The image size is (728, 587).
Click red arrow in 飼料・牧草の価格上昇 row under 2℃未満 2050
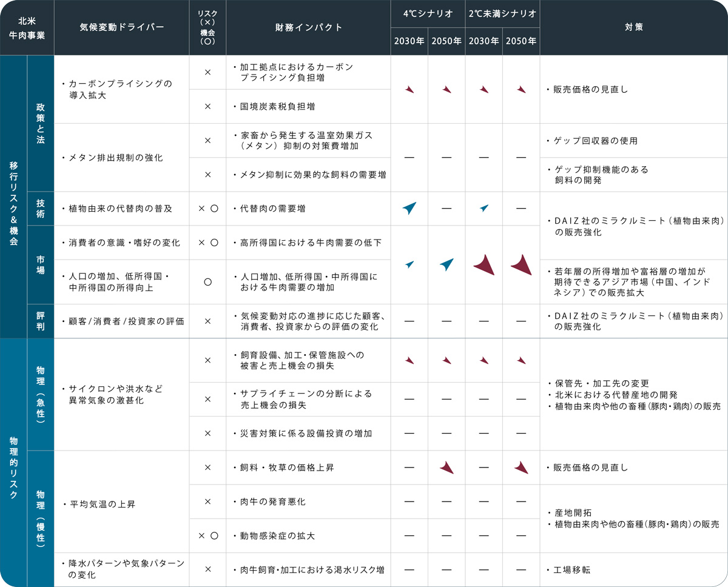coord(521,468)
